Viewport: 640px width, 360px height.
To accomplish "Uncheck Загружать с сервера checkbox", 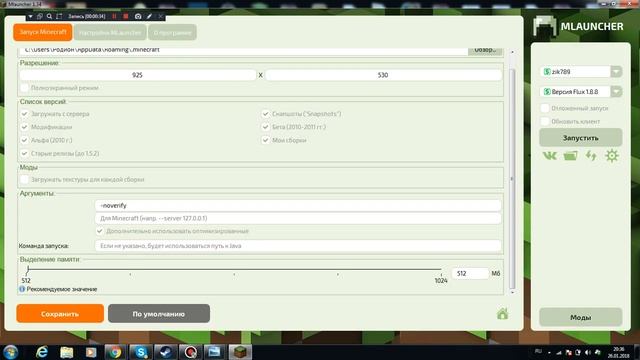I will pyautogui.click(x=24, y=114).
